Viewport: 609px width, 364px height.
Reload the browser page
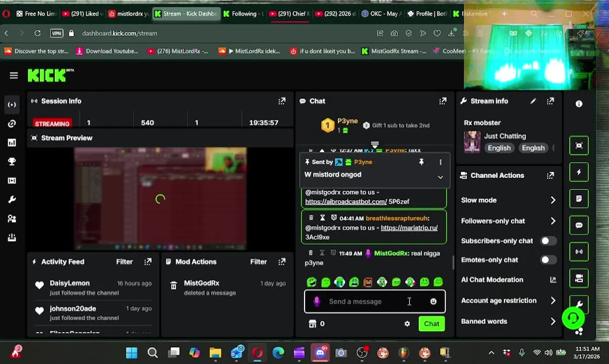tap(37, 33)
